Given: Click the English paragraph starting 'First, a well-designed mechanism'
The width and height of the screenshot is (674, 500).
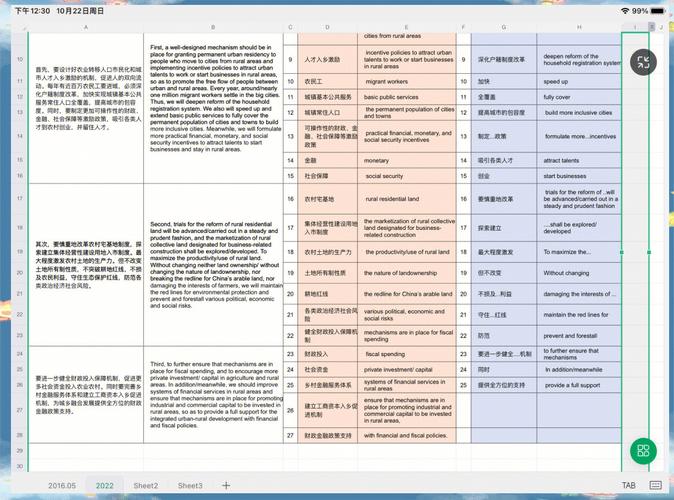Looking at the screenshot, I should [214, 98].
